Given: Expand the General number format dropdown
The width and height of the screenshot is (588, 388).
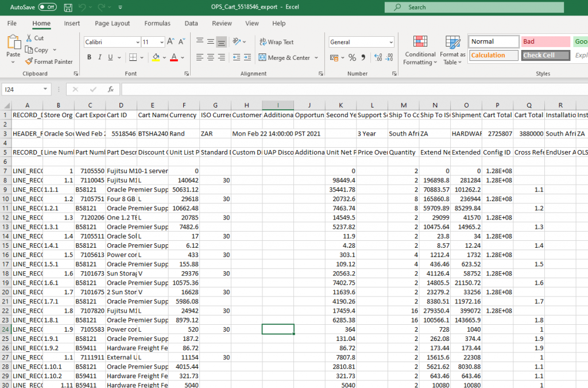Looking at the screenshot, I should 391,42.
